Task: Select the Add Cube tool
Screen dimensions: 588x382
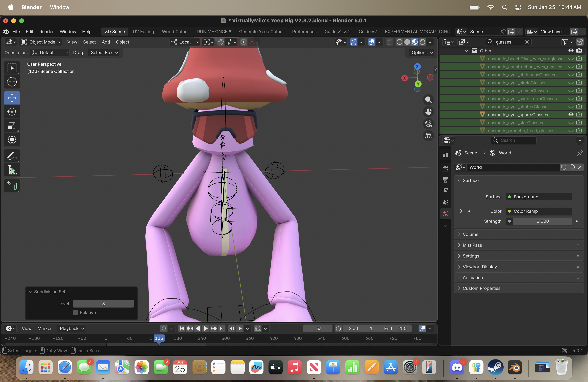Action: click(x=12, y=186)
